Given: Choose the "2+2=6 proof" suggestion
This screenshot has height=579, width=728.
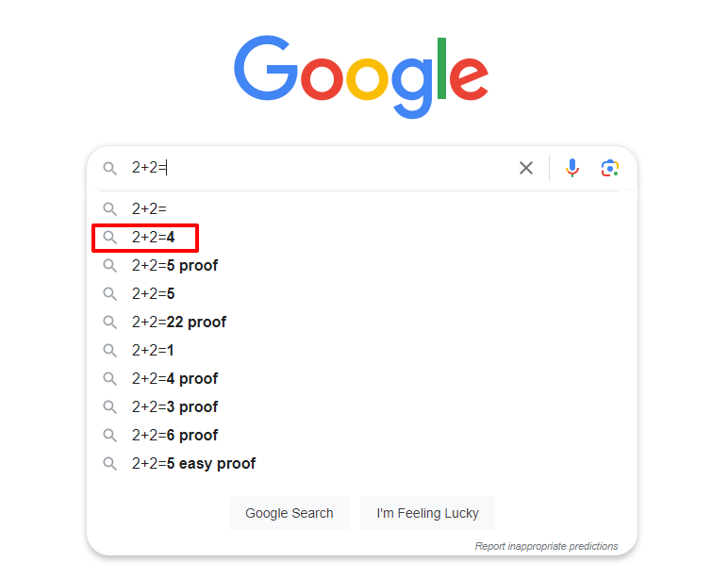Looking at the screenshot, I should (x=174, y=436).
